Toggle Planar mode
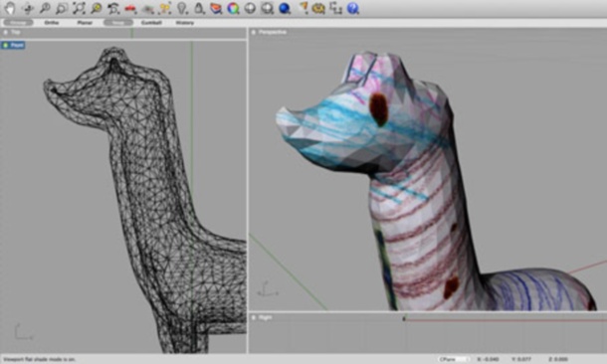The image size is (607, 364). tap(85, 23)
